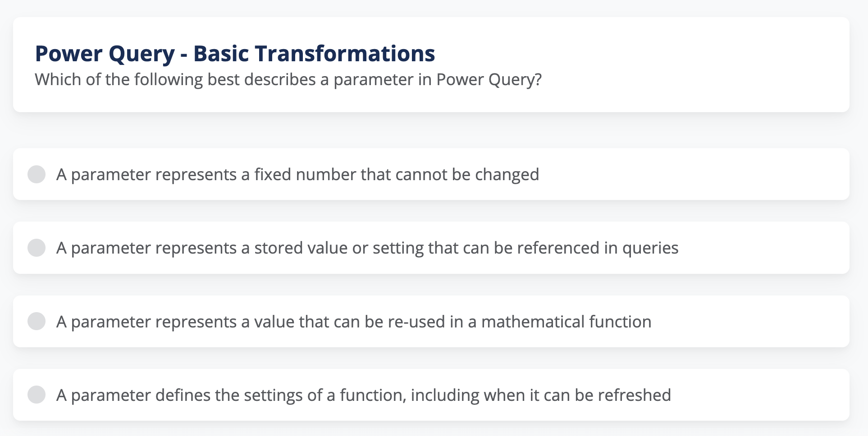
Task: Tap the fourth answer option row
Action: 434,395
